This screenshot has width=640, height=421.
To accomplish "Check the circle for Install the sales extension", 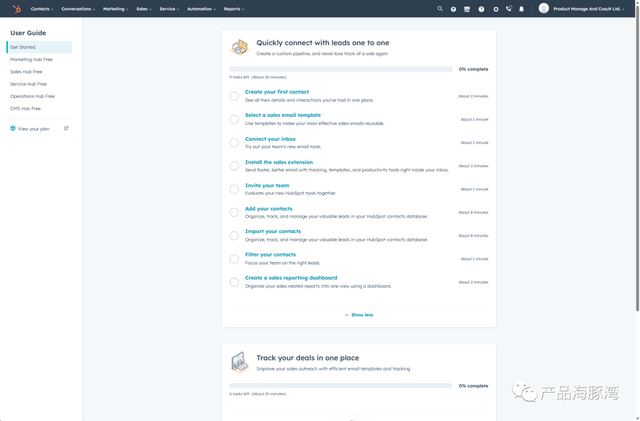I will pyautogui.click(x=234, y=166).
